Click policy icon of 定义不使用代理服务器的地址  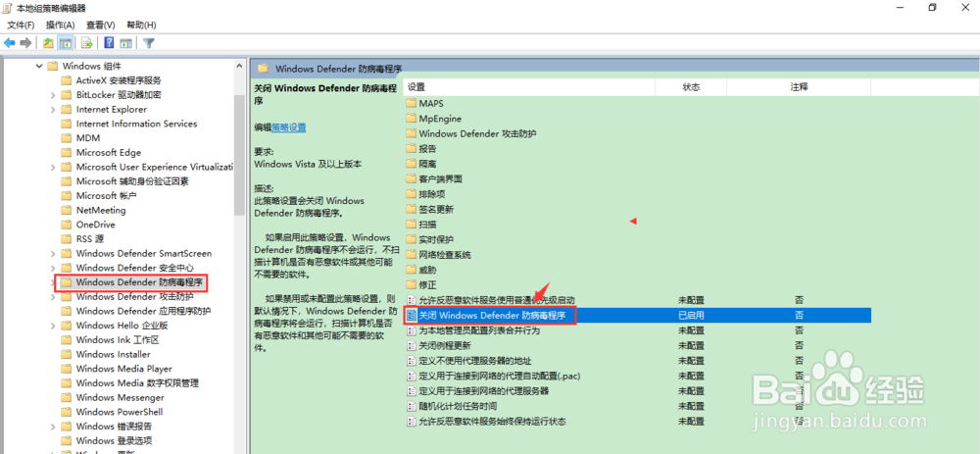tap(412, 361)
